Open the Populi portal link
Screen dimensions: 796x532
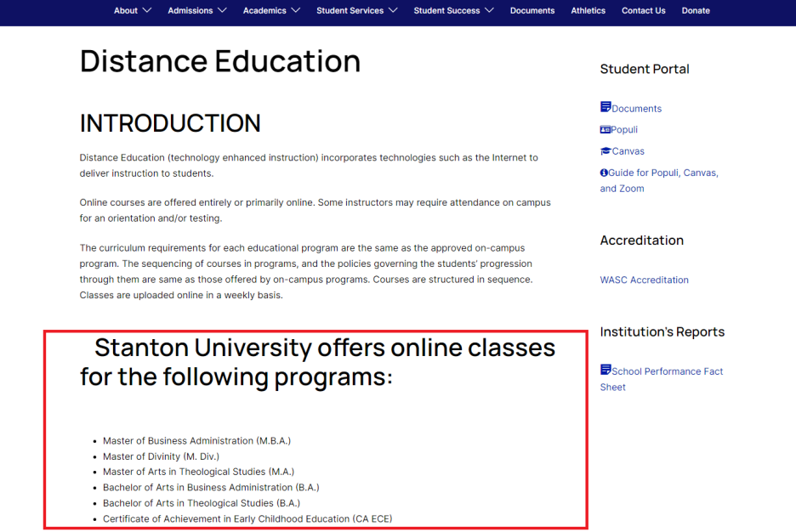(624, 130)
